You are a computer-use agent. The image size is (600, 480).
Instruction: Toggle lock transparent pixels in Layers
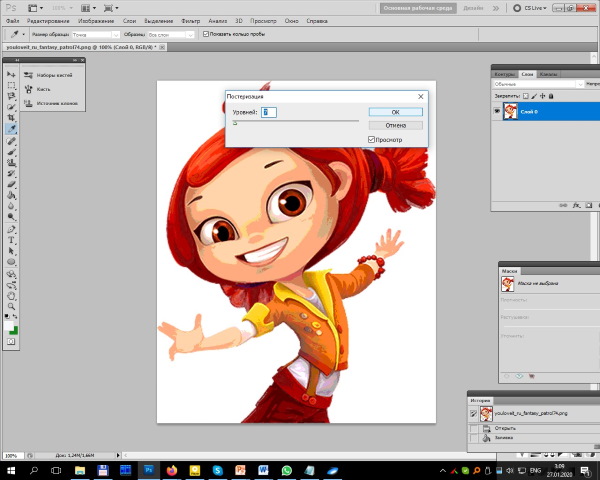pyautogui.click(x=526, y=96)
